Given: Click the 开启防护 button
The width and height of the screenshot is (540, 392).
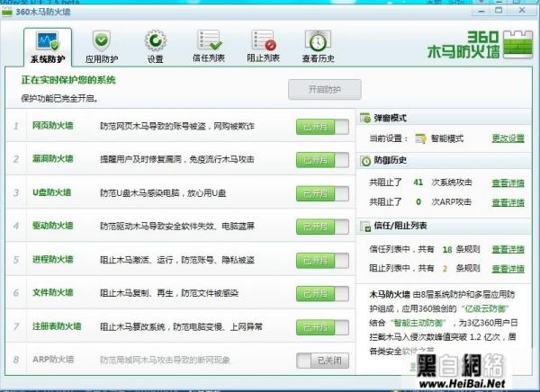Looking at the screenshot, I should pos(324,89).
